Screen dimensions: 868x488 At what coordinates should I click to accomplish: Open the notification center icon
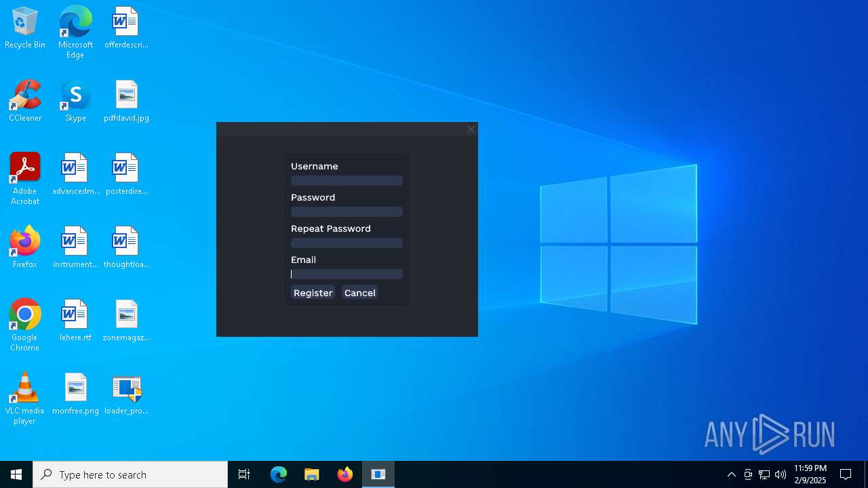(846, 474)
